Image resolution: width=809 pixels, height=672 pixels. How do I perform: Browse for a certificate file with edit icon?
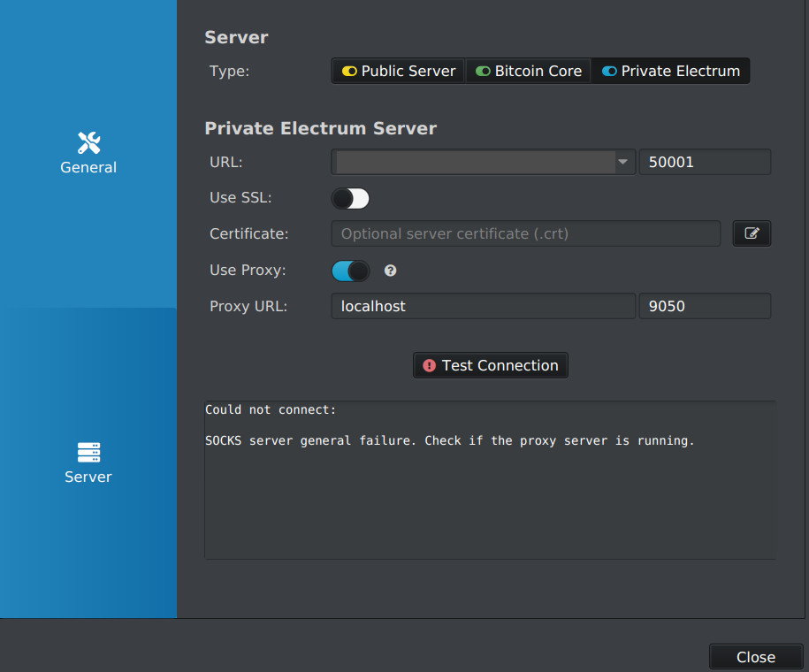[x=752, y=233]
